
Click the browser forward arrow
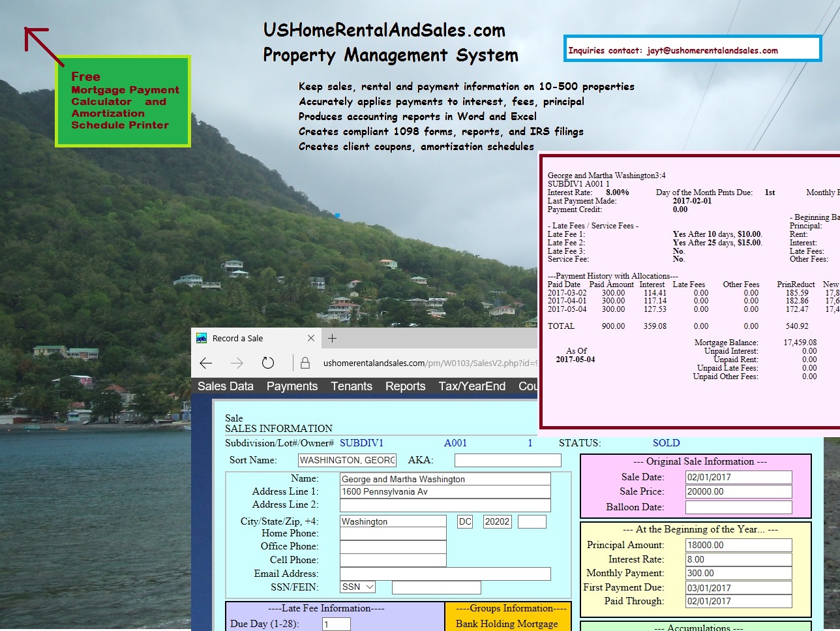[237, 363]
